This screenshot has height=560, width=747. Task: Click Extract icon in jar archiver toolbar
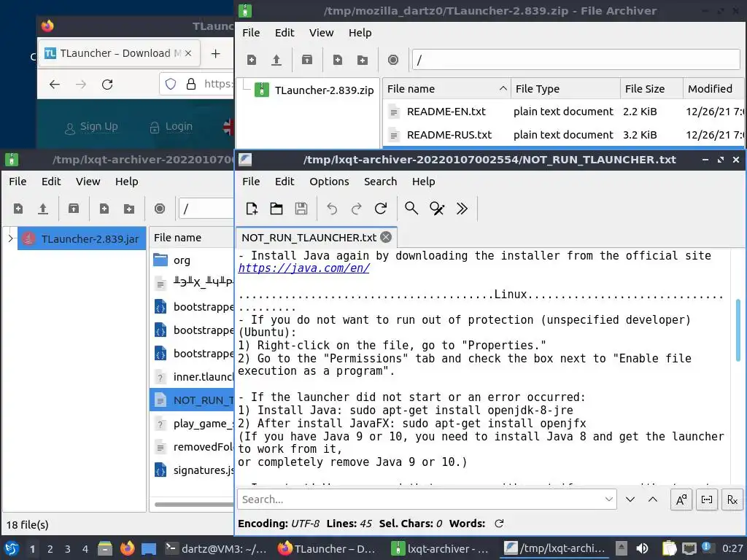[x=74, y=209]
